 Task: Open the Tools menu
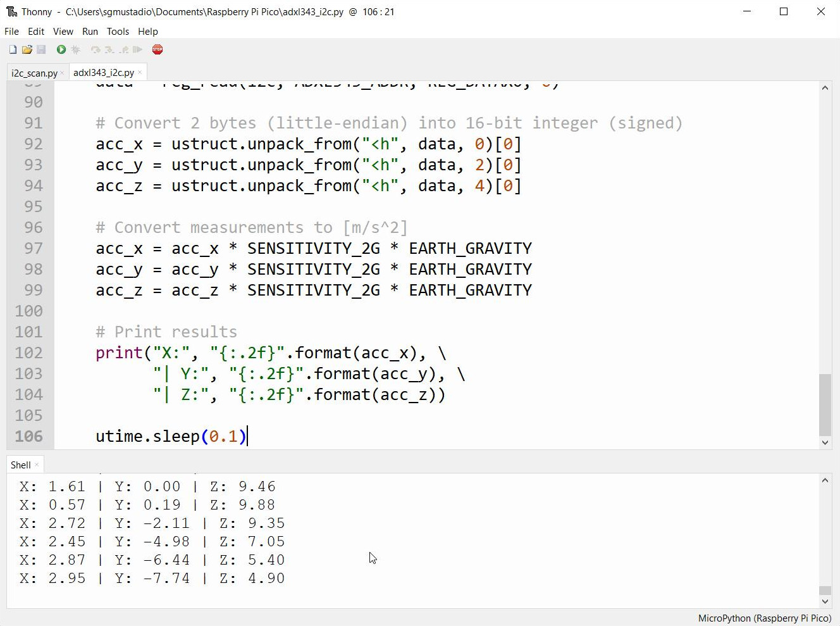coord(118,32)
